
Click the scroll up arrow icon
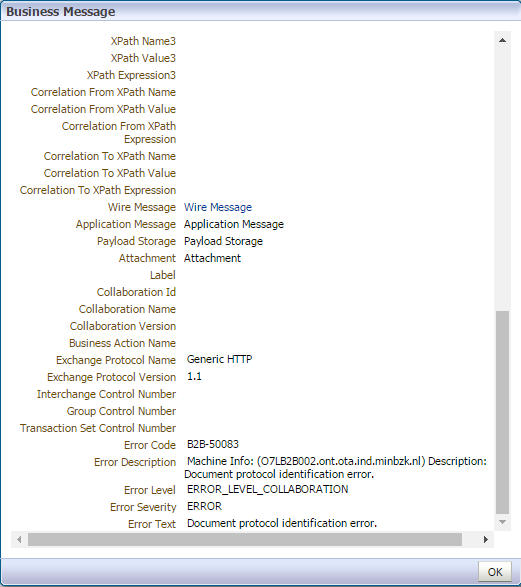pyautogui.click(x=502, y=40)
